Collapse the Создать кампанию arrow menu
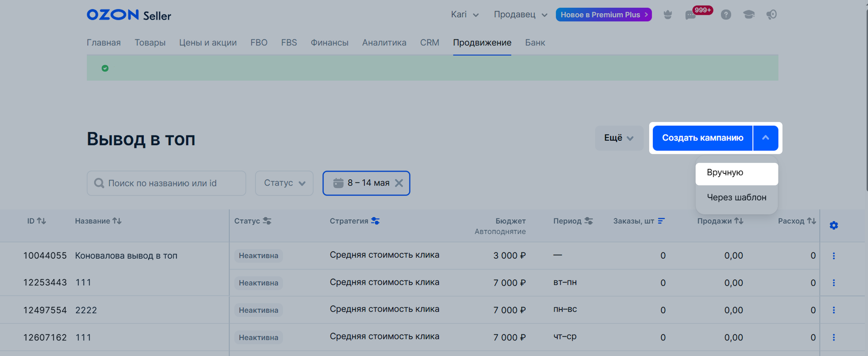This screenshot has height=356, width=868. coord(766,138)
